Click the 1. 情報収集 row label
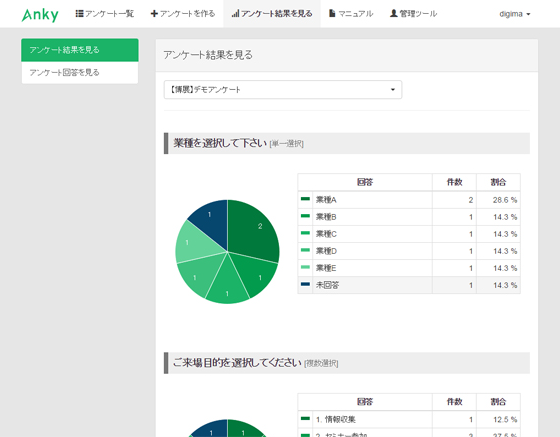The image size is (560, 437). click(x=336, y=420)
